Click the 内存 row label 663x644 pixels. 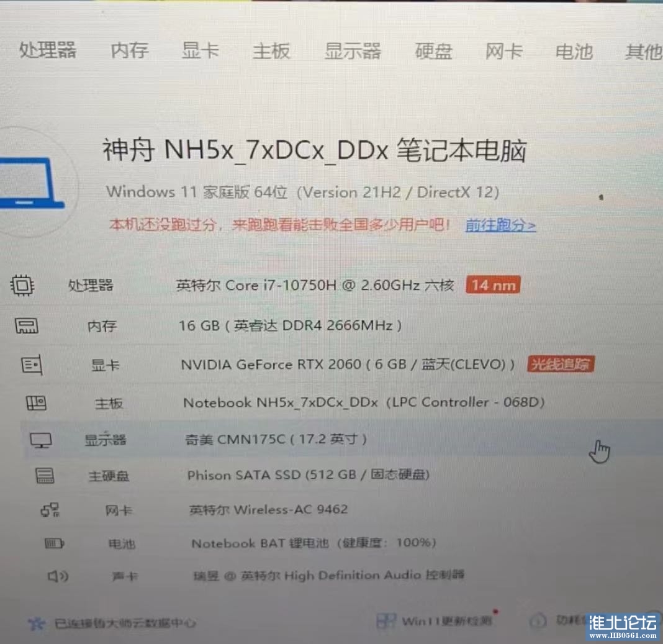[x=102, y=326]
